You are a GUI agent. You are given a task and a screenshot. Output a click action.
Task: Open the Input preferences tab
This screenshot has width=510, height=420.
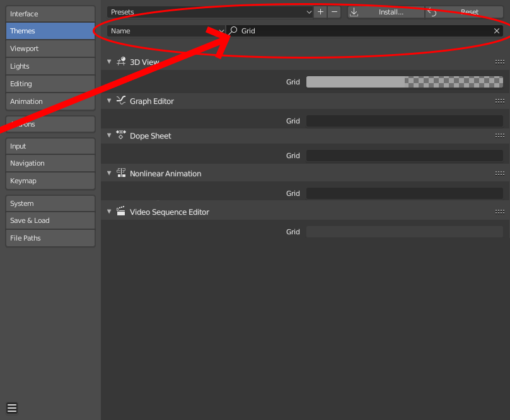tap(50, 146)
